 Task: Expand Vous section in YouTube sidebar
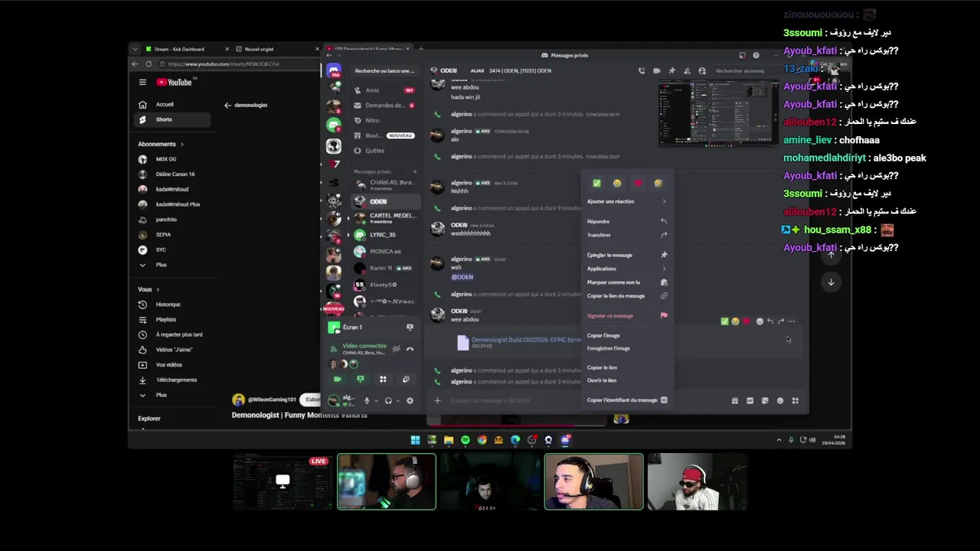click(x=149, y=289)
